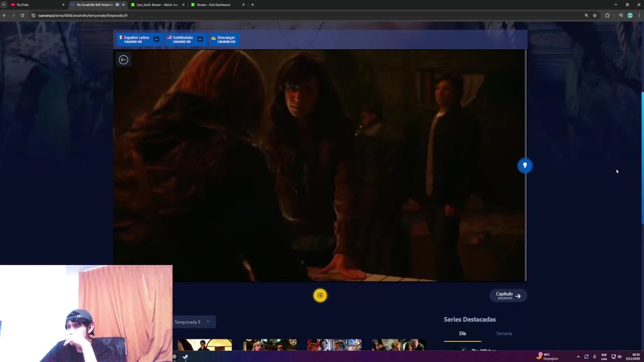Open the yellow episode list icon
Screen dimensions: 644x362
[x=320, y=296]
